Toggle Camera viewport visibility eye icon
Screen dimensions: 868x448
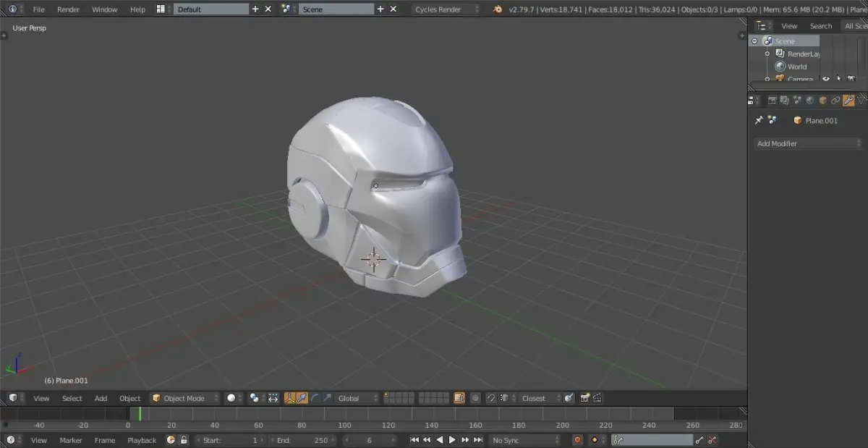(826, 79)
